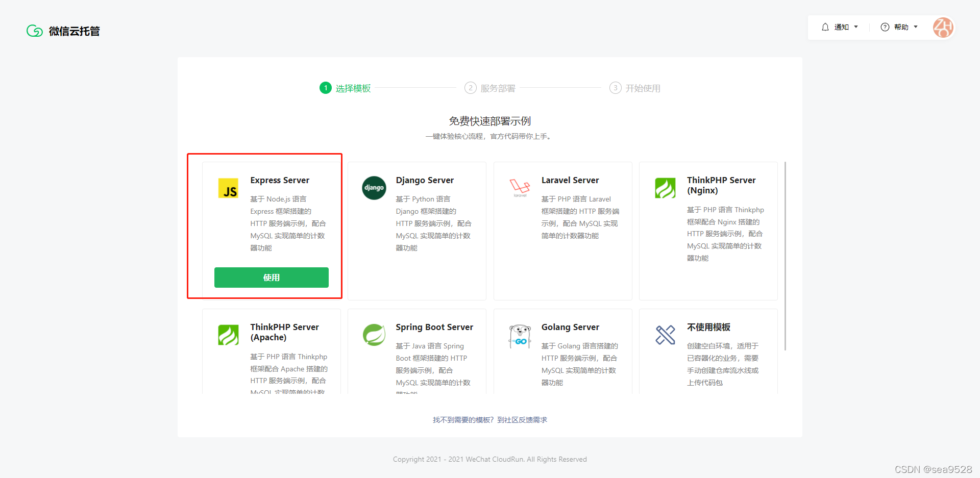This screenshot has height=478, width=980.
Task: Open the 到社区反馈需求 link
Action: 522,420
